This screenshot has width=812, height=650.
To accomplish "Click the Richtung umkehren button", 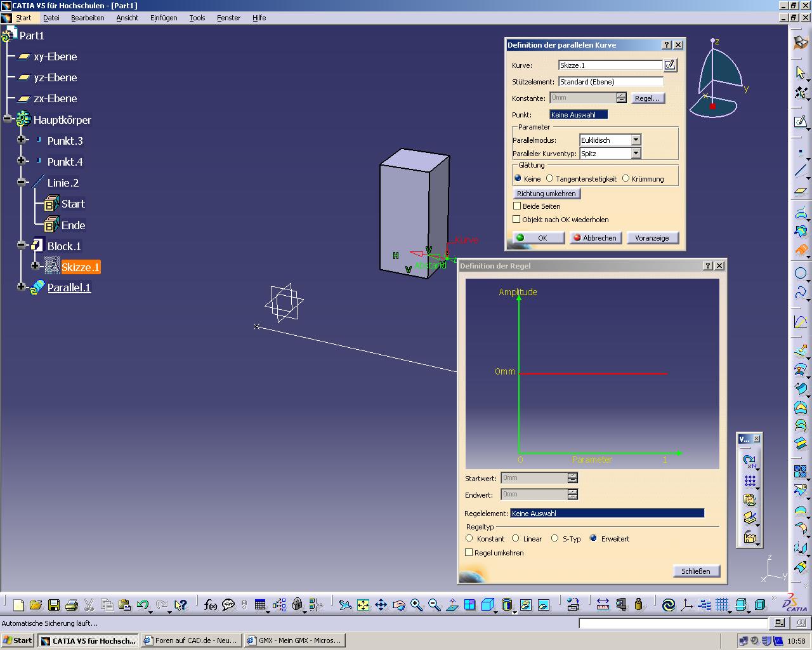I will (546, 194).
